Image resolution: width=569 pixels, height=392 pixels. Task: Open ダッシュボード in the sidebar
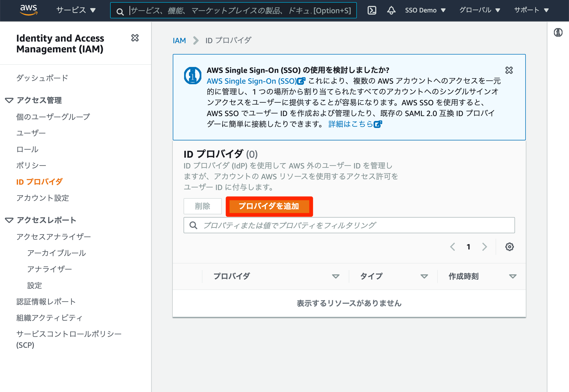pos(42,78)
